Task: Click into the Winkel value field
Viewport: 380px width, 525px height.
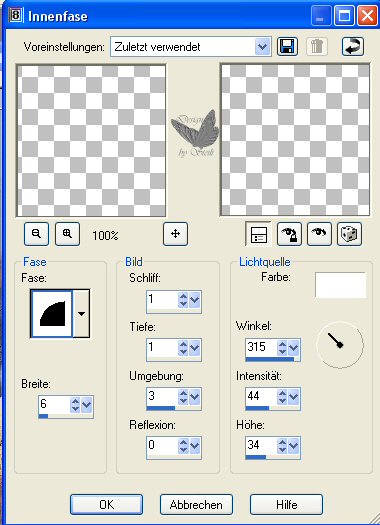Action: (261, 347)
